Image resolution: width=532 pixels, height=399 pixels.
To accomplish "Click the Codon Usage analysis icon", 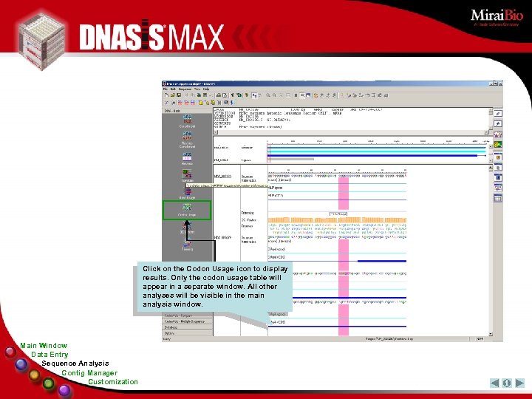I will point(187,210).
